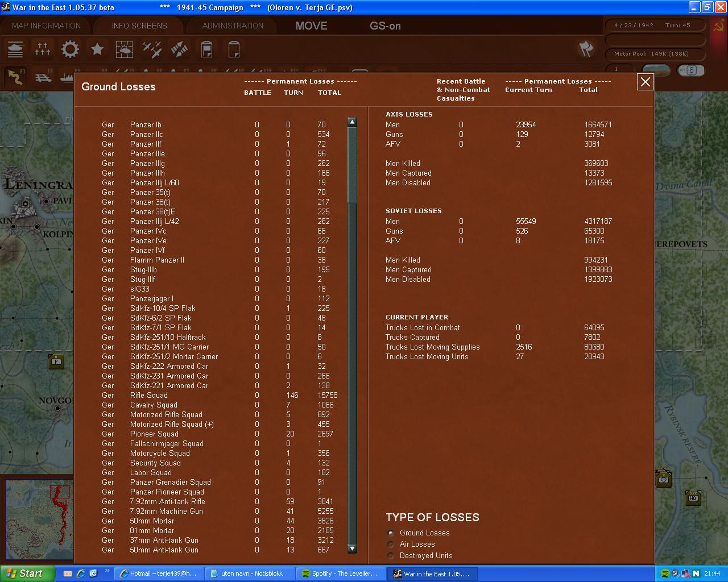Close the Ground Losses window
Screen dimensions: 728x582
tap(645, 82)
